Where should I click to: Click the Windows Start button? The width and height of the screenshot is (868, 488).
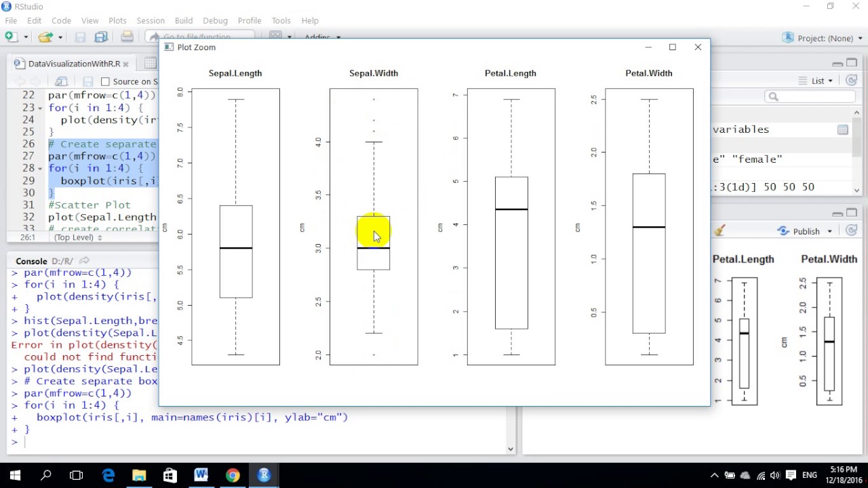pos(15,475)
